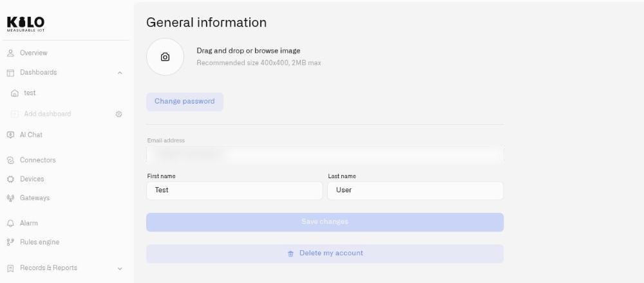
Task: Click the trash icon in Delete my account
Action: (x=291, y=253)
